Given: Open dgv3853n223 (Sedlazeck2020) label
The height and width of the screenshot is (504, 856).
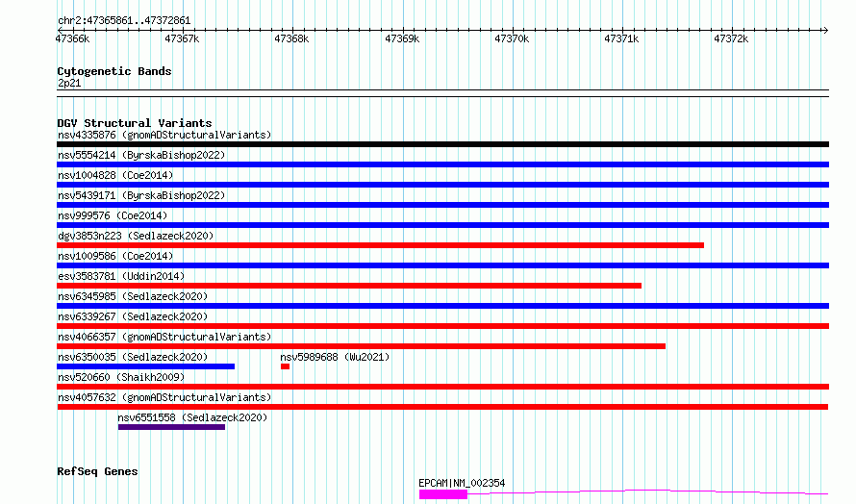Looking at the screenshot, I should pos(136,236).
